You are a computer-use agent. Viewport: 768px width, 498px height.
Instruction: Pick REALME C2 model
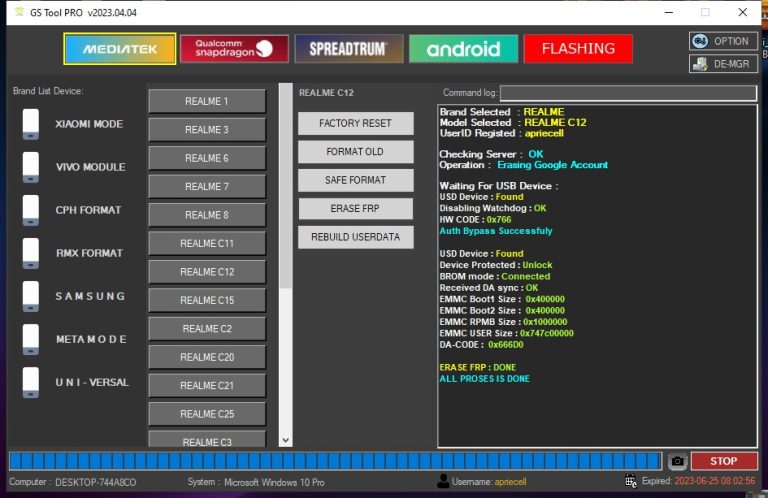tap(207, 329)
